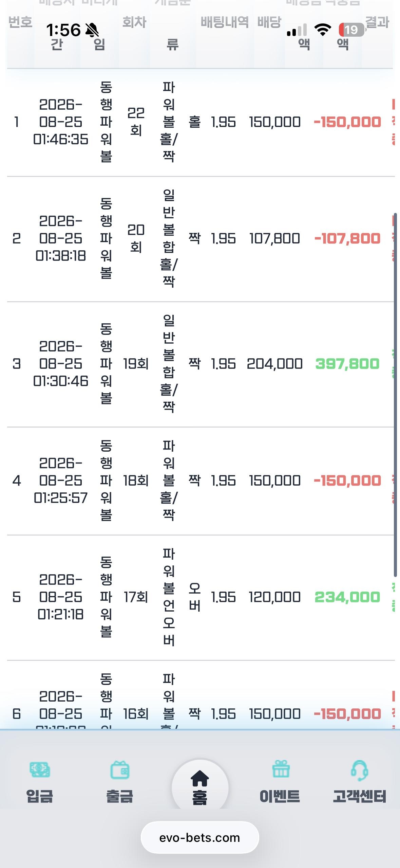
Task: Open the 고객센터 headset icon
Action: pos(360,770)
